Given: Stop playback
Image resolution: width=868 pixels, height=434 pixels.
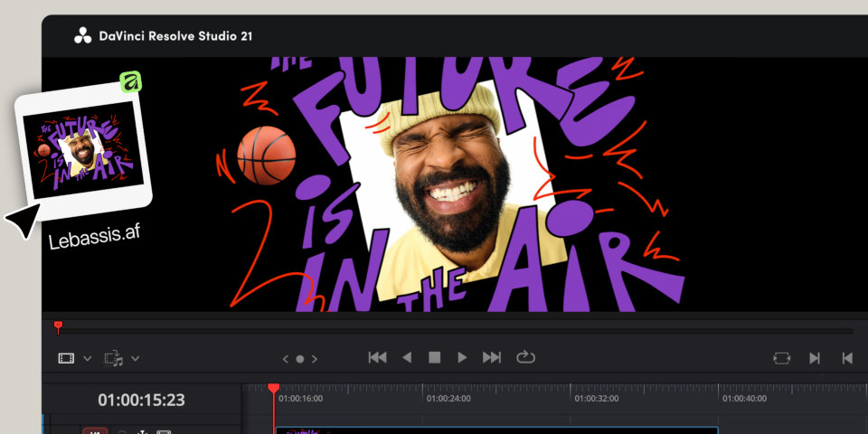Looking at the screenshot, I should tap(434, 358).
